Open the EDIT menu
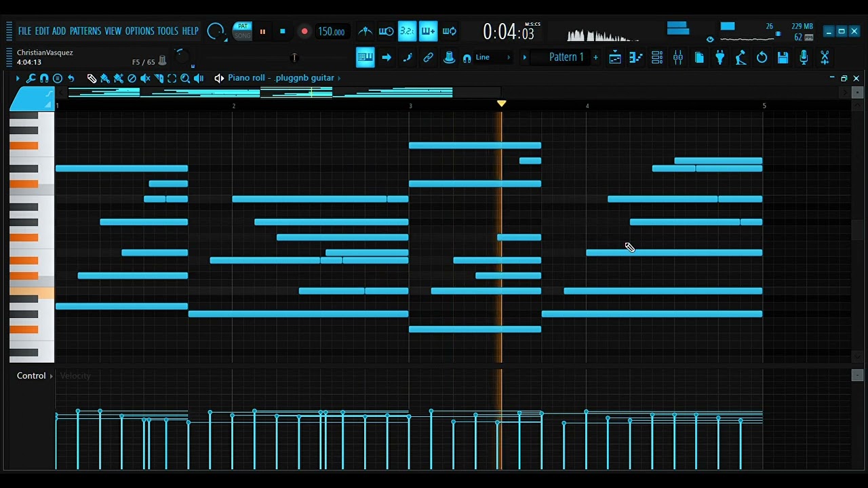Viewport: 868px width, 488px height. point(42,31)
